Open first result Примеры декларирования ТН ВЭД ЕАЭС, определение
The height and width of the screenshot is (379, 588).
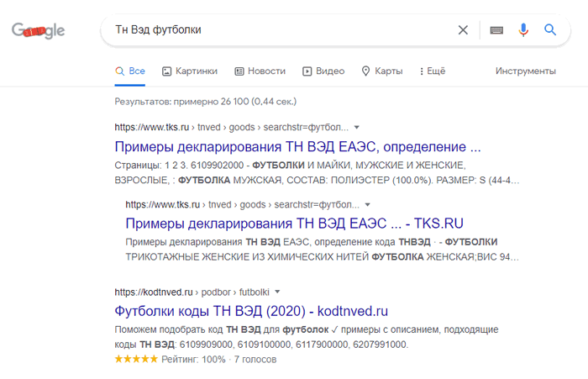click(297, 145)
